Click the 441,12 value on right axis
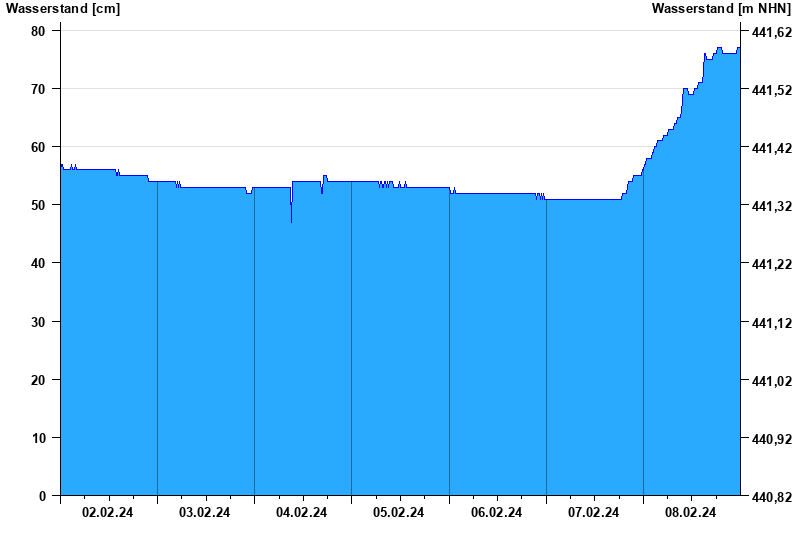This screenshot has width=800, height=550. [772, 323]
